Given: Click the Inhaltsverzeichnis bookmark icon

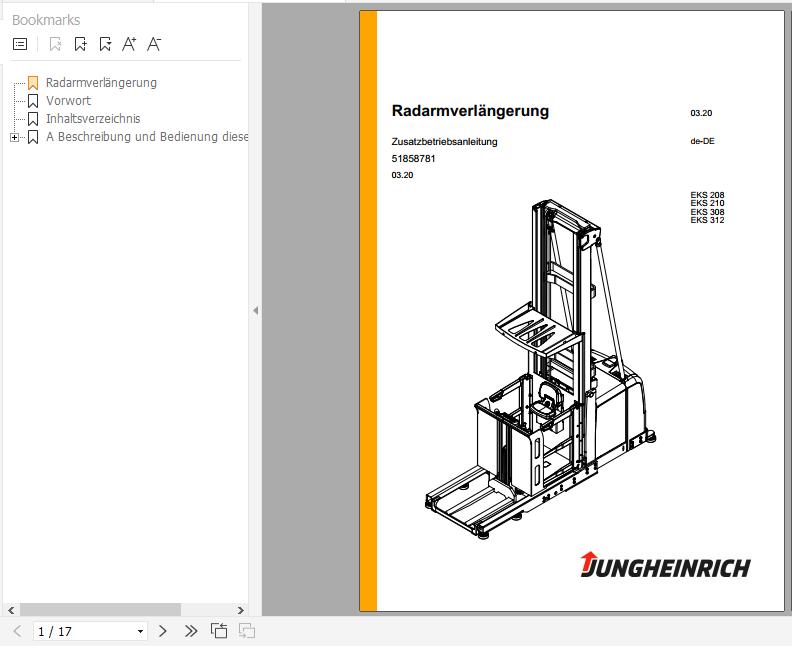Looking at the screenshot, I should tap(33, 119).
